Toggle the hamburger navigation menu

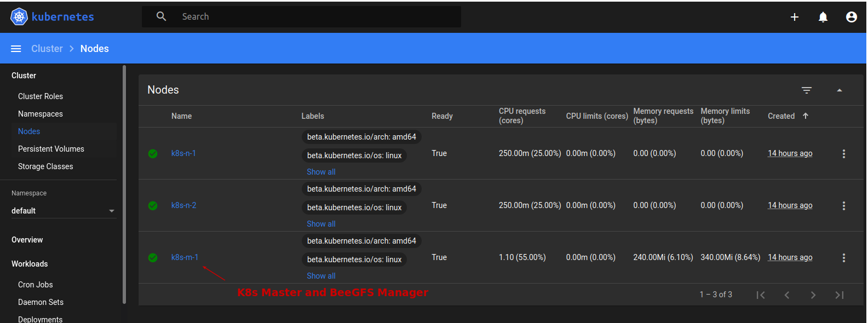coord(16,49)
